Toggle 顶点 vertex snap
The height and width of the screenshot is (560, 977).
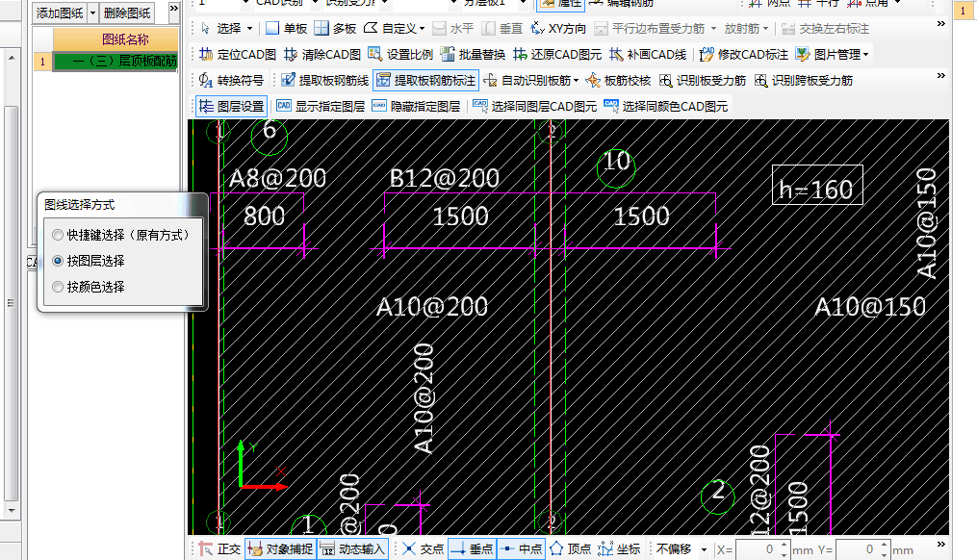click(x=570, y=548)
